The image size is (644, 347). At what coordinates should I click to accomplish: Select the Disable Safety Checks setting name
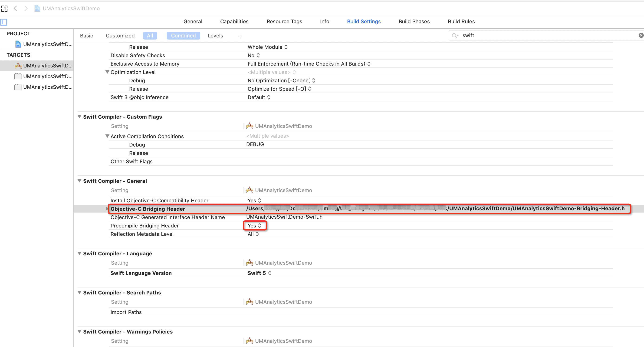[x=138, y=55]
